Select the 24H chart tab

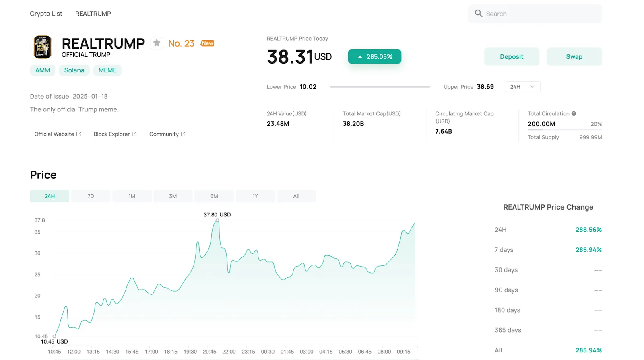point(50,196)
